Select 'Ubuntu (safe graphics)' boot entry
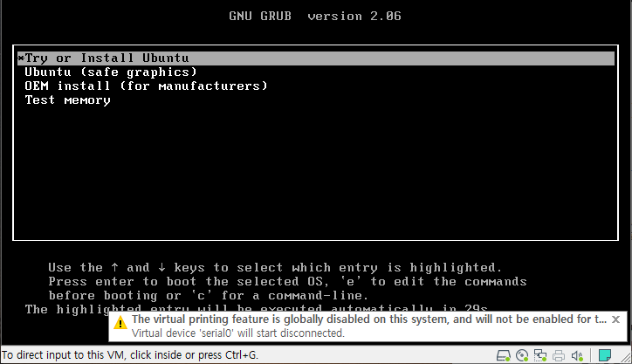The width and height of the screenshot is (632, 364). pyautogui.click(x=111, y=72)
